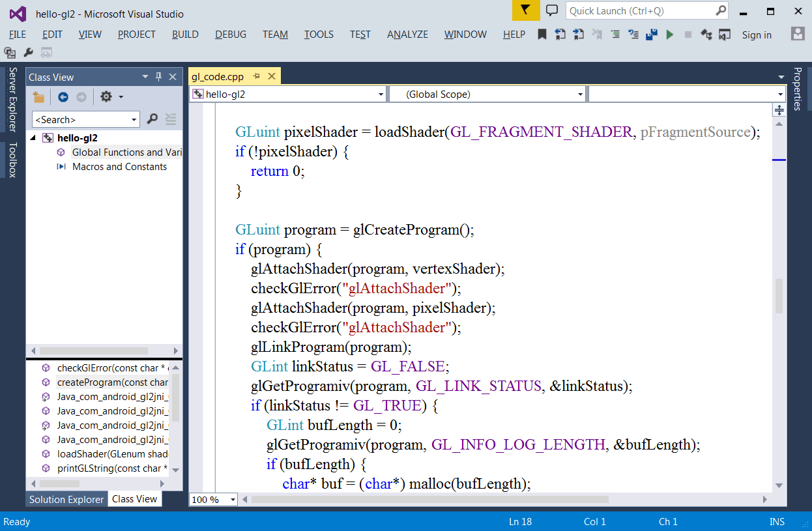The height and width of the screenshot is (531, 812).
Task: Navigate back in Class View
Action: [x=63, y=97]
